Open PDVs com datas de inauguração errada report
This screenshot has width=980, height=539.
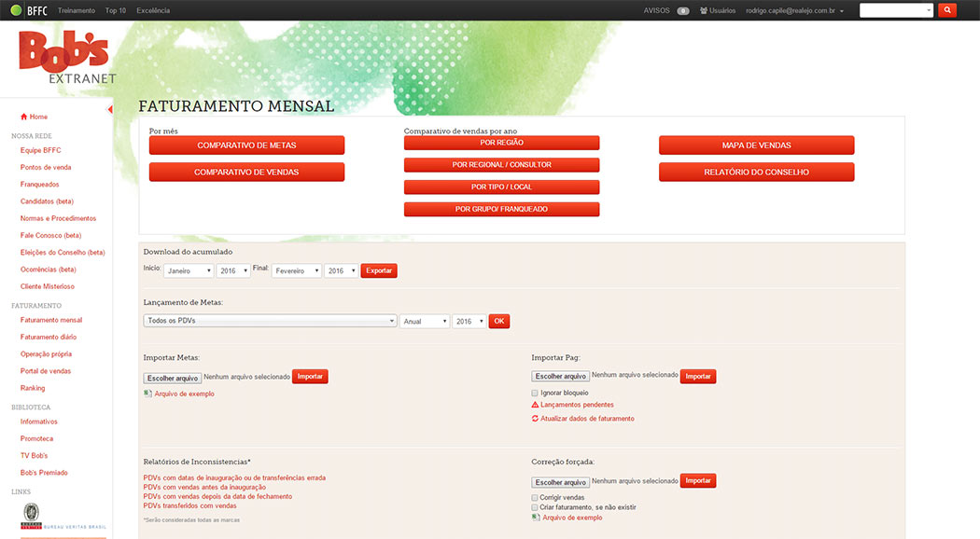click(x=234, y=477)
